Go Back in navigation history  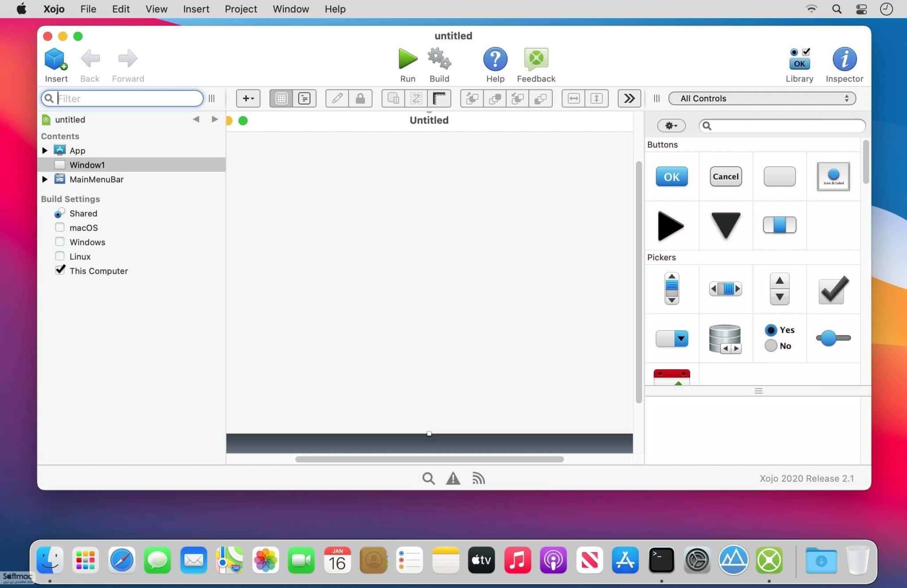90,59
